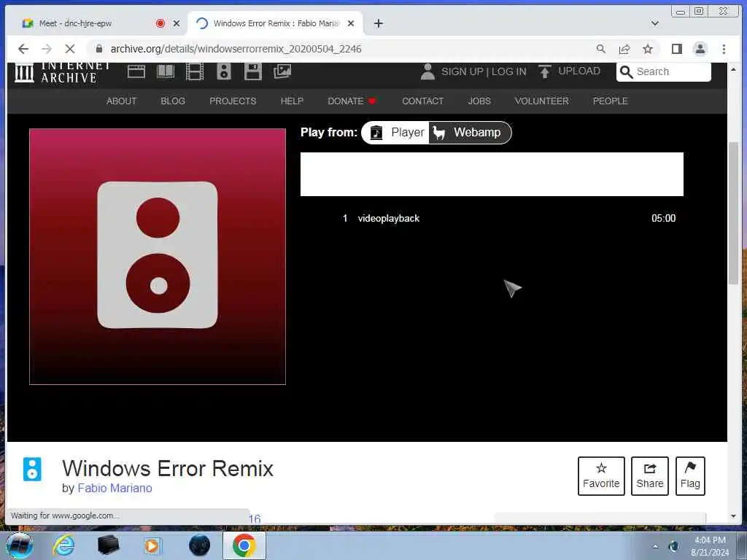The height and width of the screenshot is (560, 747).
Task: Open the DONATE menu item
Action: pyautogui.click(x=352, y=101)
